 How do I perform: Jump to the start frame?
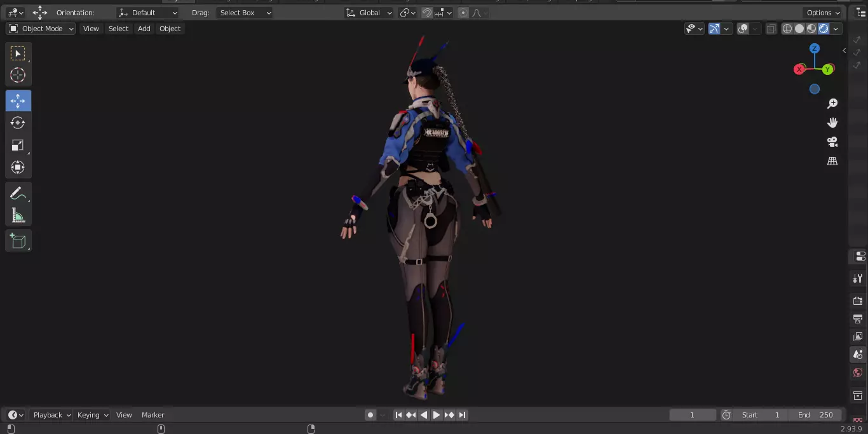398,415
